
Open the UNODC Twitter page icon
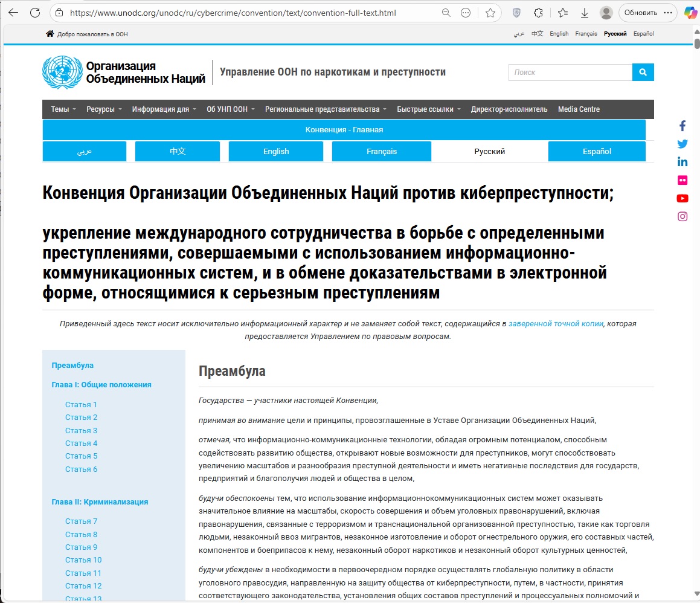coord(682,144)
